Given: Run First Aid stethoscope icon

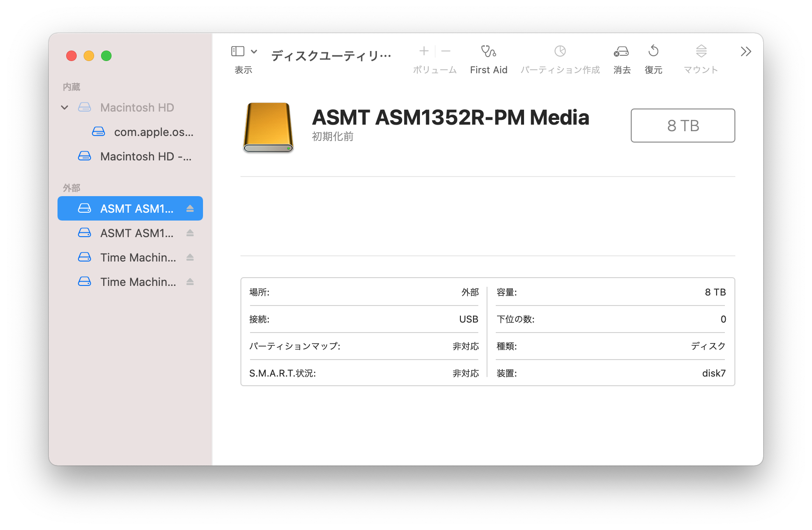Looking at the screenshot, I should coord(488,51).
